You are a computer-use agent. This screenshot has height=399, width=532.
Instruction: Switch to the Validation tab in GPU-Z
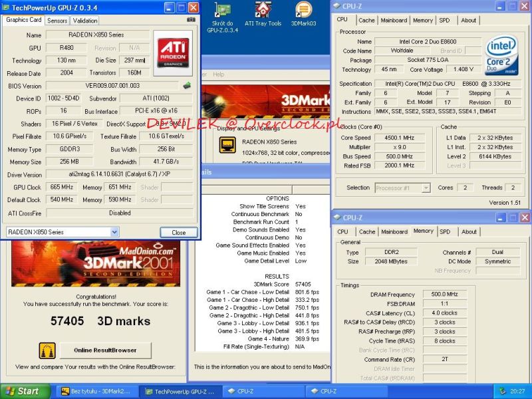85,21
